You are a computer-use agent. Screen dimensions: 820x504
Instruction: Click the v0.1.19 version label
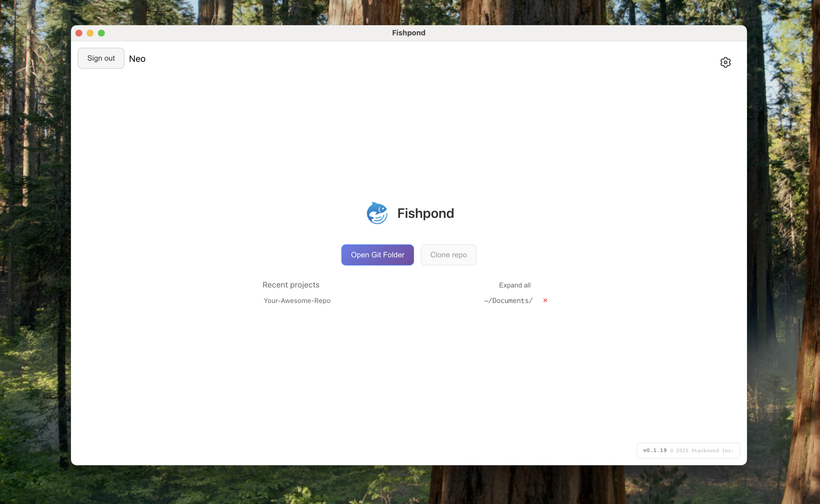click(x=655, y=450)
